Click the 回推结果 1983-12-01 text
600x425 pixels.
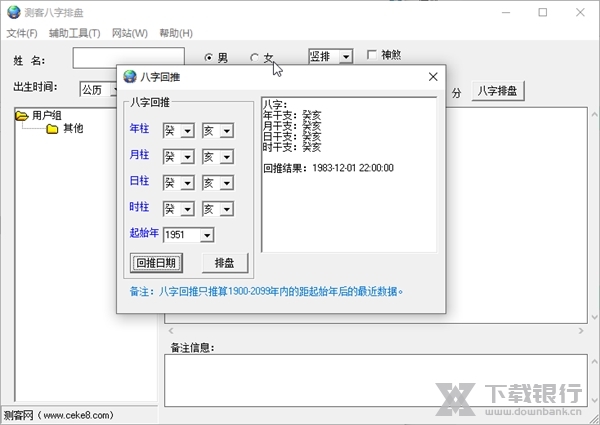pyautogui.click(x=328, y=168)
